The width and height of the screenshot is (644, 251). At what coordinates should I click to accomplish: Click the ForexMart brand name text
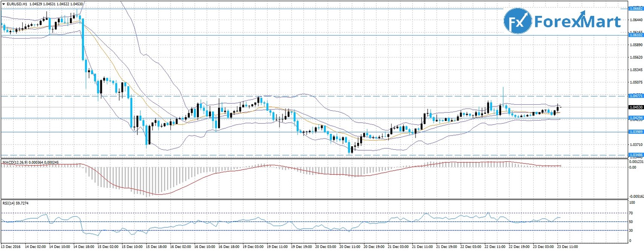click(578, 22)
